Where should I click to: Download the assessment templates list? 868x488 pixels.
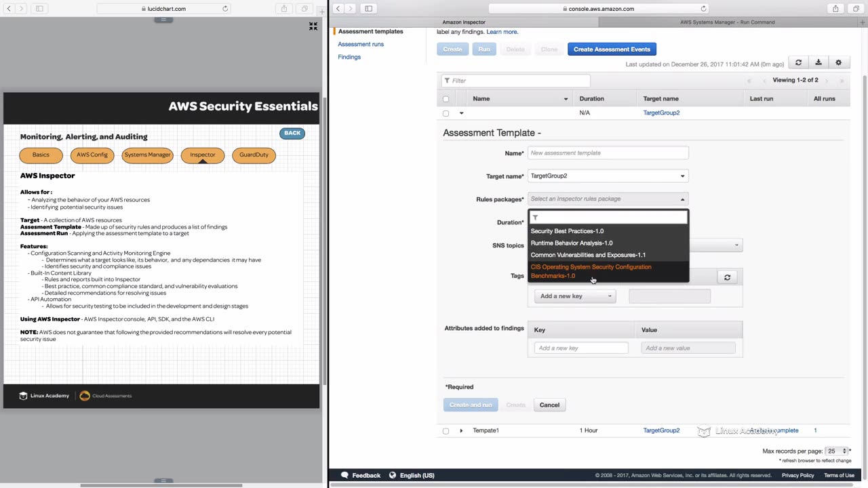(x=818, y=62)
